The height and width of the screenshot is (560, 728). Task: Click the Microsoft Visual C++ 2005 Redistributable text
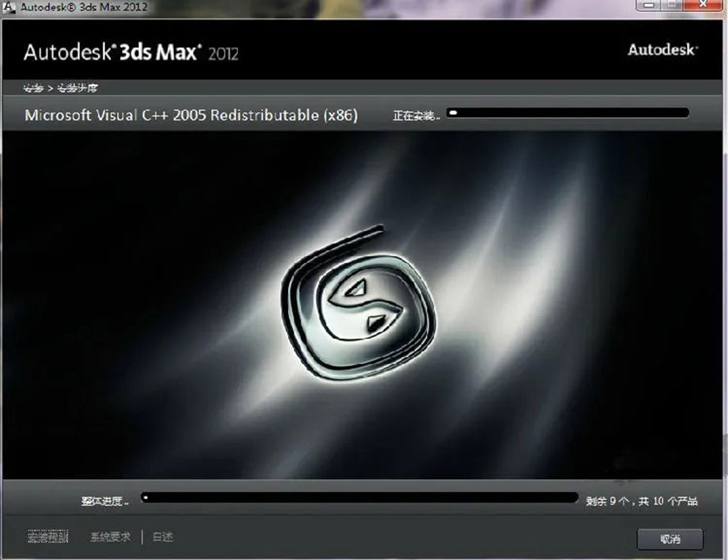[x=191, y=115]
